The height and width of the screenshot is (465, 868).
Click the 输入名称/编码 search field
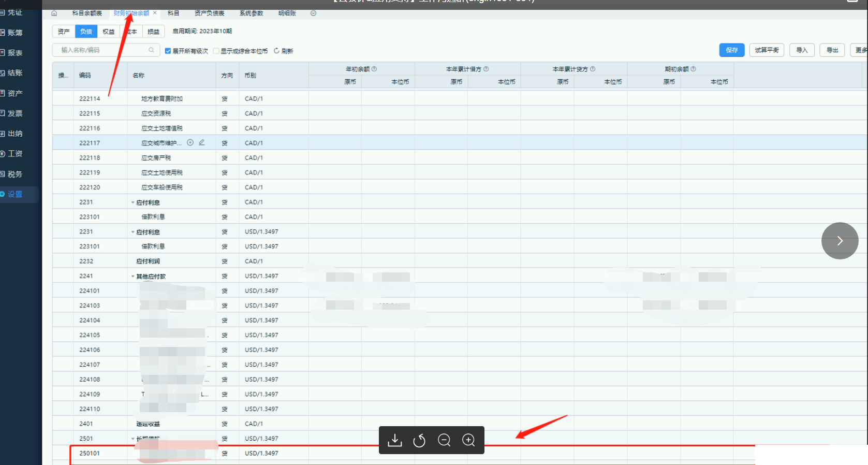[101, 50]
